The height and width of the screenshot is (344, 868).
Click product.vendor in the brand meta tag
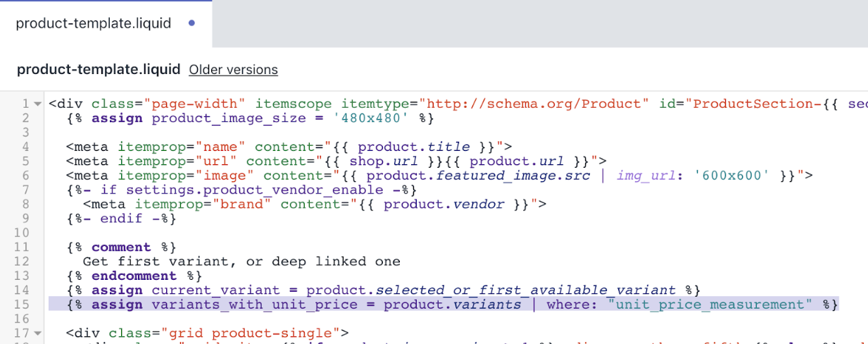point(444,204)
